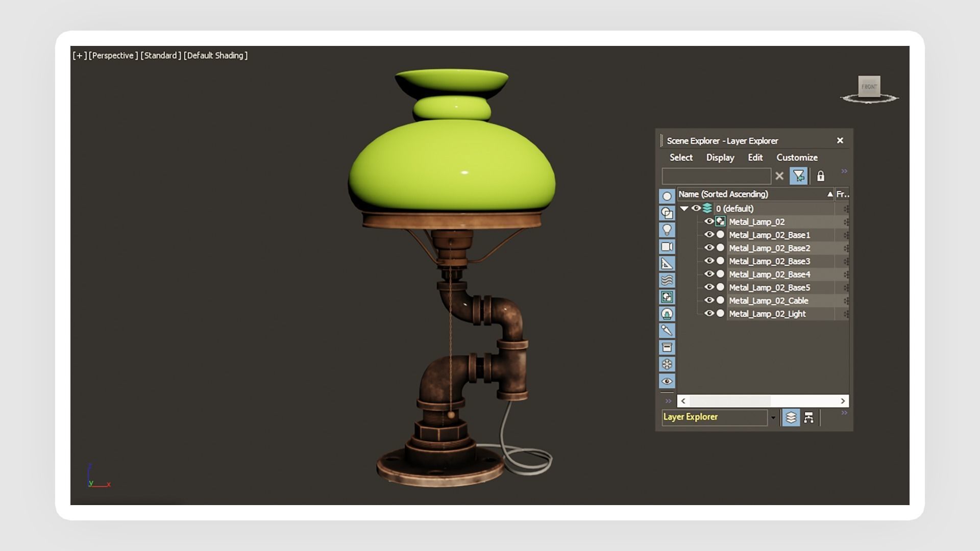Click the Scene Explorer search field
The height and width of the screenshot is (551, 980).
point(716,177)
